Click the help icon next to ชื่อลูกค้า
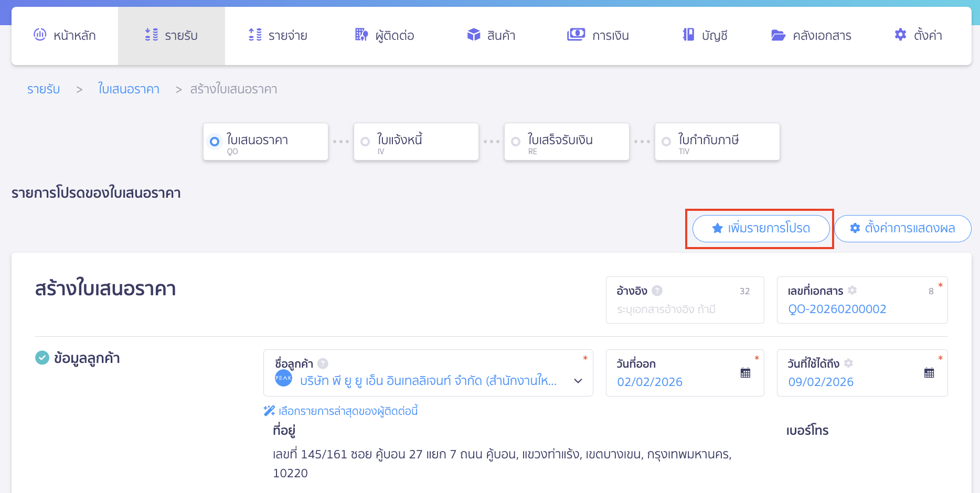This screenshot has height=493, width=980. 323,363
